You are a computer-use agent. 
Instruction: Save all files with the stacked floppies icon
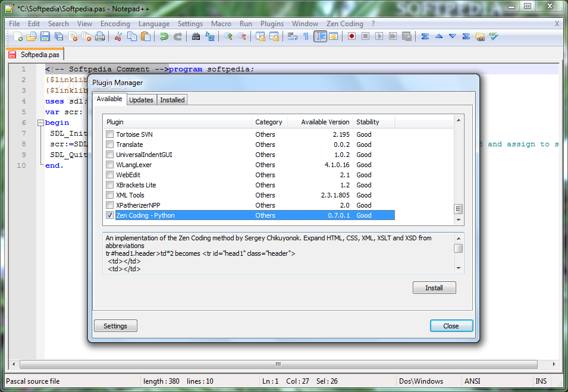coord(59,37)
